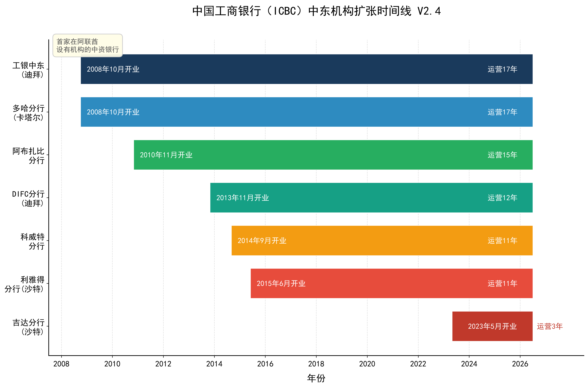Click the dark red 吉达分行 bar
588x387 pixels.
[x=492, y=326]
